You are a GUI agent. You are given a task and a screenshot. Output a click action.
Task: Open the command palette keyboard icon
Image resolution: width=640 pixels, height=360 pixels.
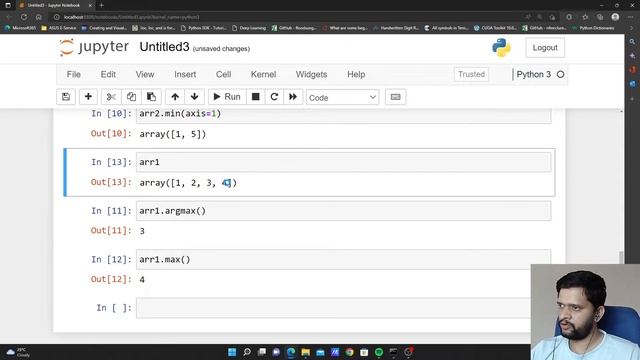pyautogui.click(x=396, y=97)
